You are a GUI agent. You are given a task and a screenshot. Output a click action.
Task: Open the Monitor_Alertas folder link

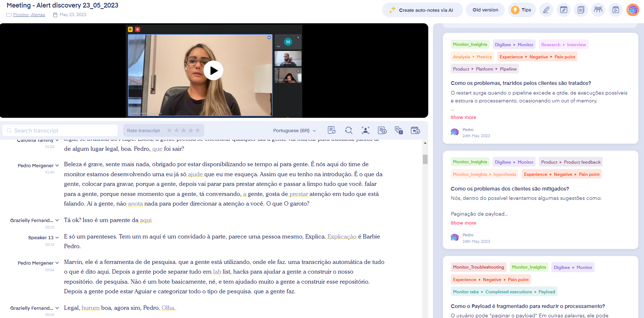click(29, 15)
